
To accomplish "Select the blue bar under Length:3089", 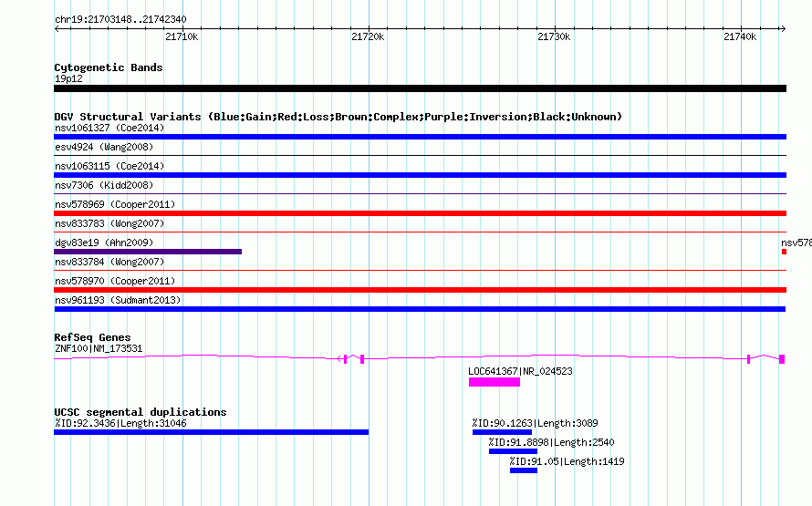I will 502,432.
